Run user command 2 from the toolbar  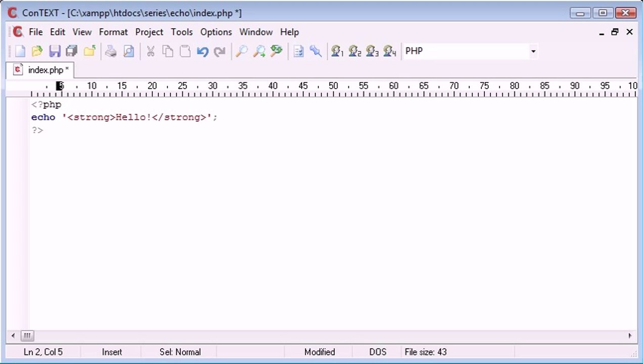click(355, 51)
